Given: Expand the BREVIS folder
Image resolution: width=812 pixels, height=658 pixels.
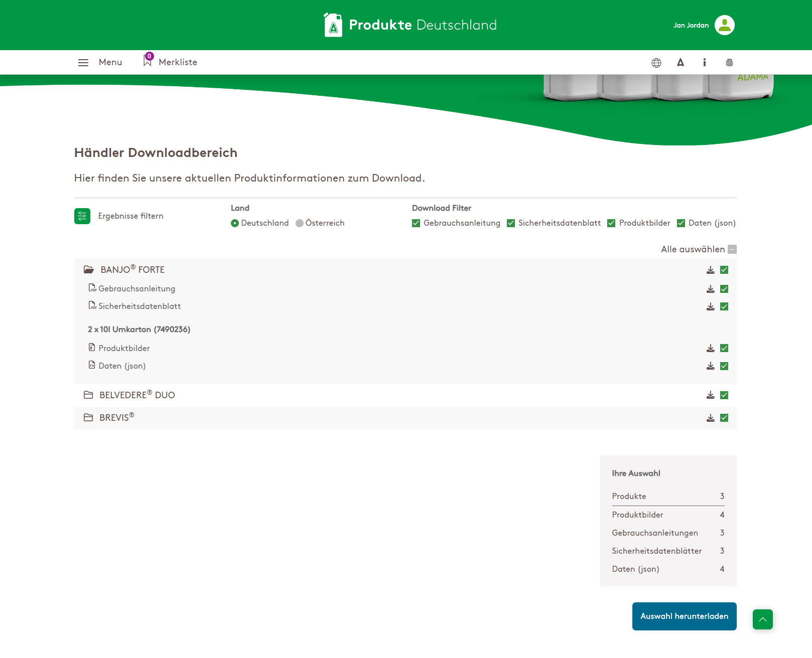Looking at the screenshot, I should pos(88,418).
